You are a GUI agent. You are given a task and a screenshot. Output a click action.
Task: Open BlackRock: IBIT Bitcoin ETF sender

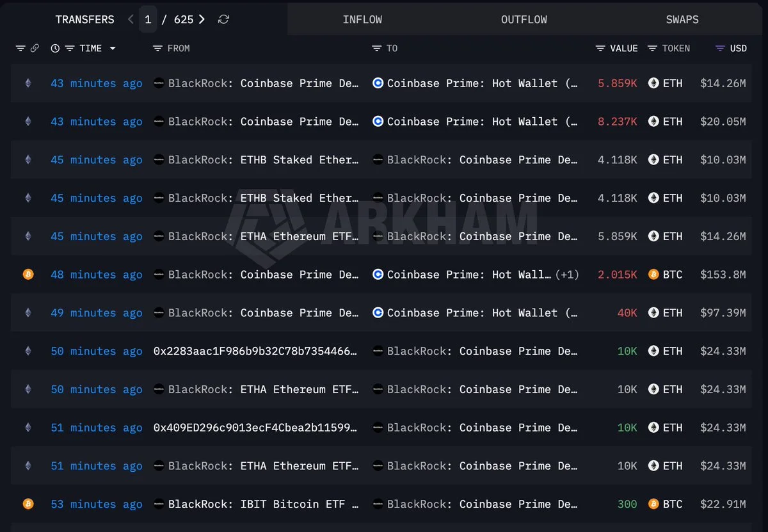[x=263, y=504]
